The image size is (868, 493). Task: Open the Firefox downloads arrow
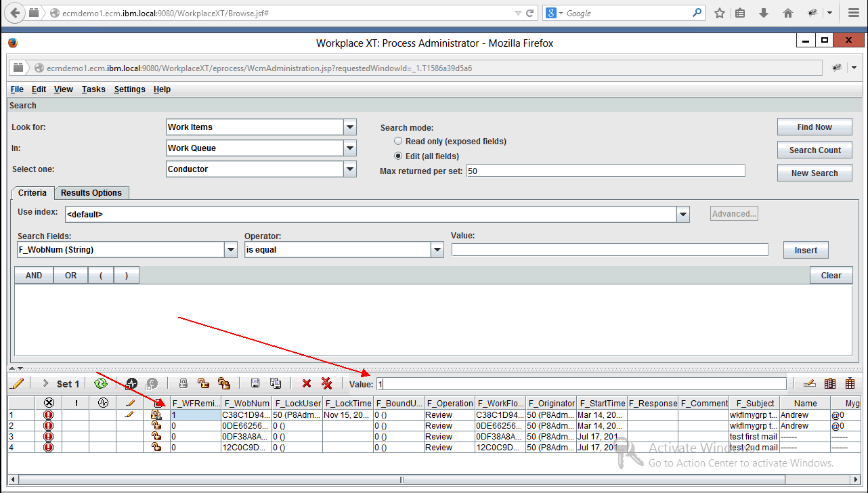(764, 13)
